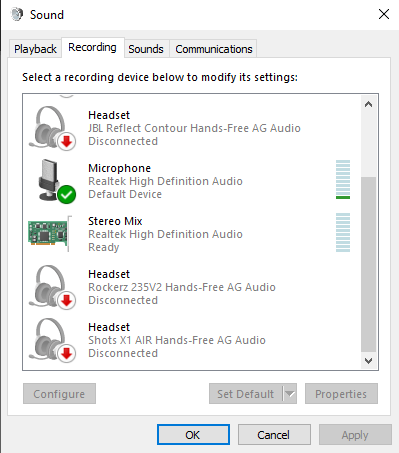Click 'Realtek High Definition Audio' under Stereo Mix

(165, 234)
